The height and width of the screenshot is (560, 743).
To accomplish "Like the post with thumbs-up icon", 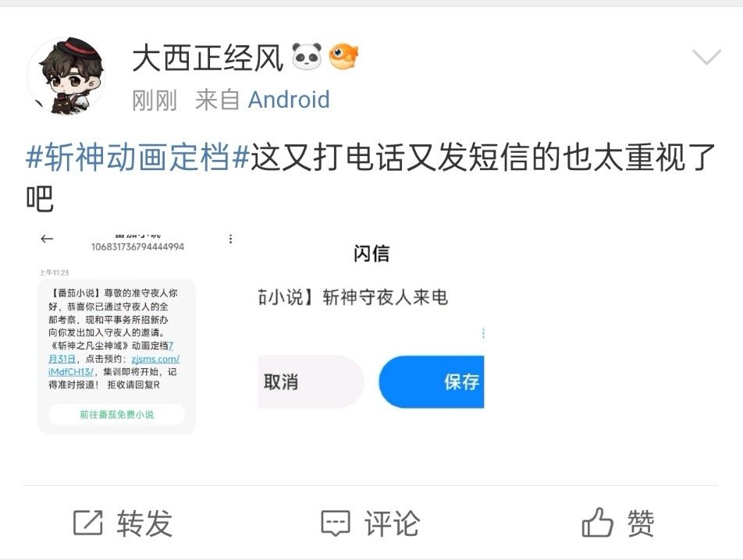I will (597, 522).
